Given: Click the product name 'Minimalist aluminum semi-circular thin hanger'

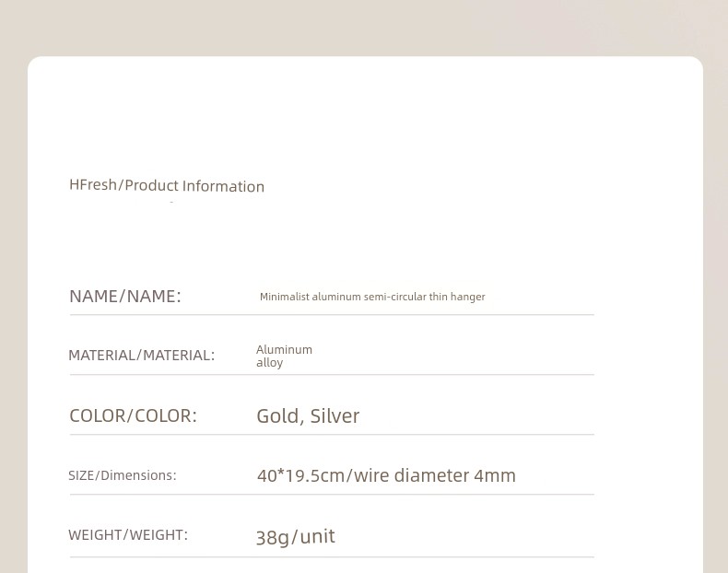Looking at the screenshot, I should pyautogui.click(x=372, y=297).
